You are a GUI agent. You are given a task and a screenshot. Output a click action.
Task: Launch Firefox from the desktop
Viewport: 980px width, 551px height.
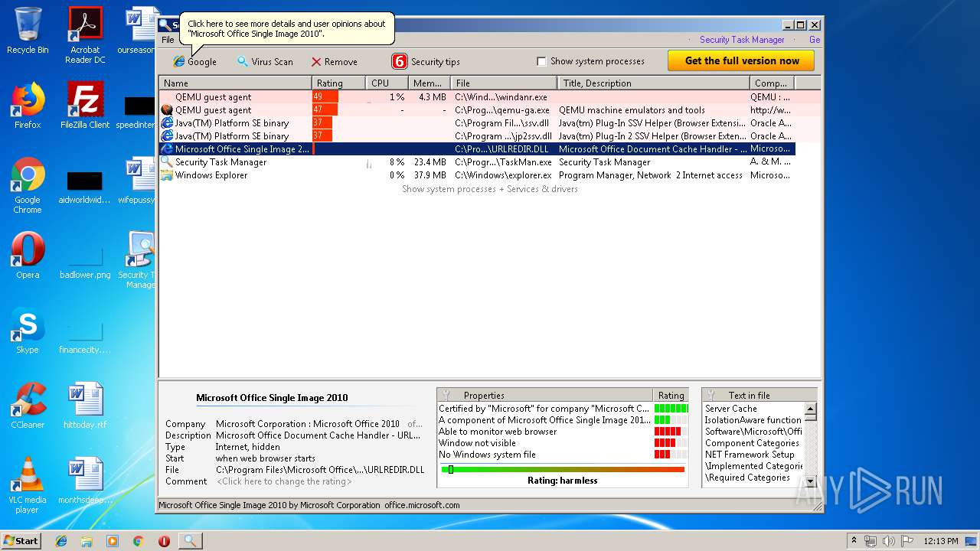click(28, 106)
